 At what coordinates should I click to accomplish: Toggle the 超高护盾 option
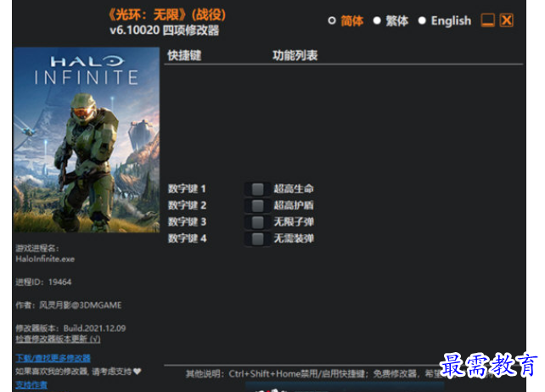257,205
